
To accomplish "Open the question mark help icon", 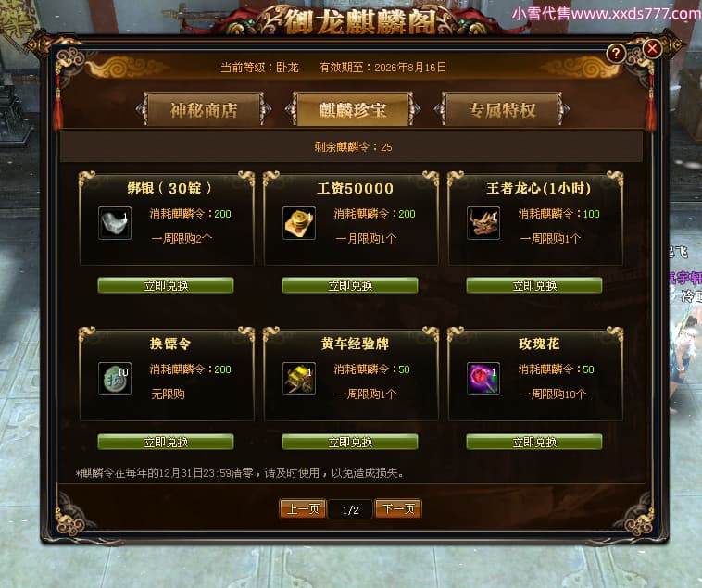I will [616, 54].
